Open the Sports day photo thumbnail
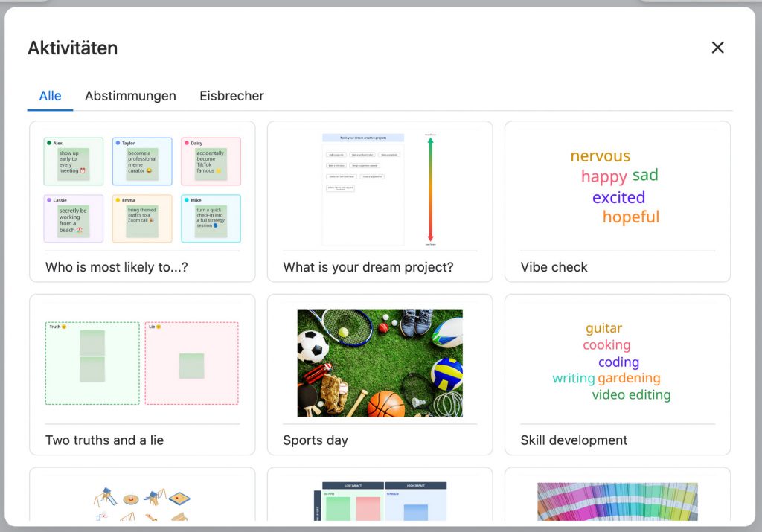 pyautogui.click(x=380, y=363)
